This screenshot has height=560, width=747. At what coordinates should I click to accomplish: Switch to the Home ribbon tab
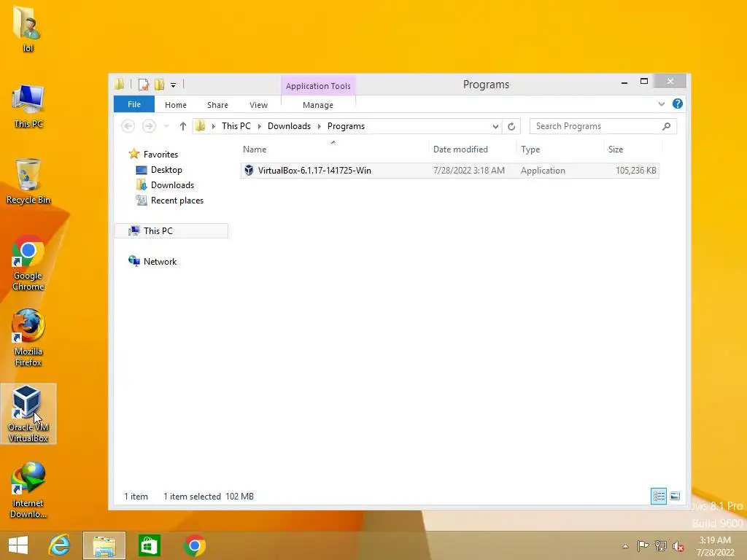[176, 105]
